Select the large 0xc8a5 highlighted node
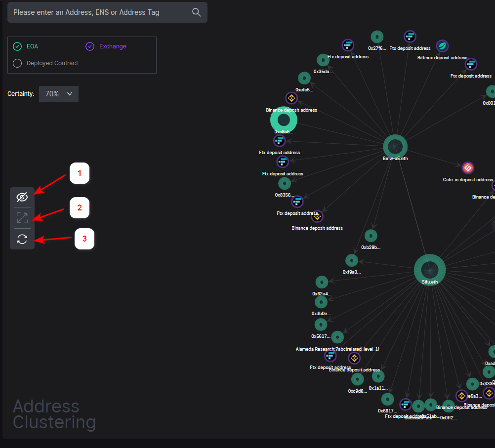495x448 pixels. [x=284, y=120]
